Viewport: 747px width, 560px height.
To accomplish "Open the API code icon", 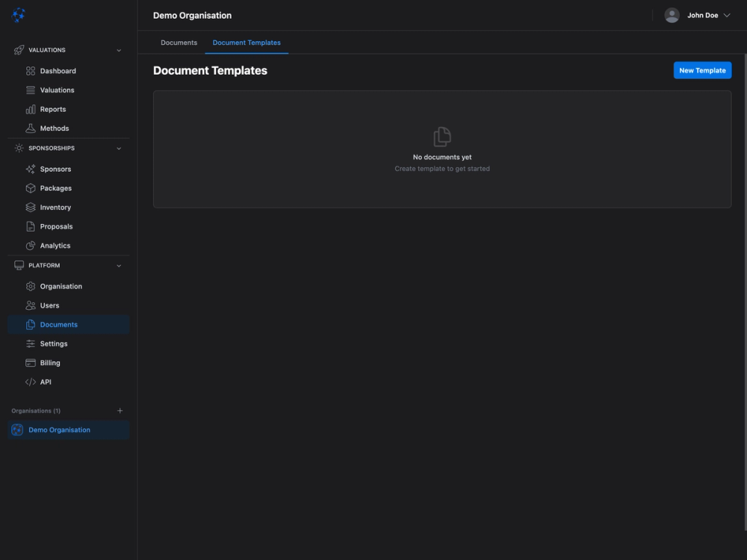I will tap(29, 381).
